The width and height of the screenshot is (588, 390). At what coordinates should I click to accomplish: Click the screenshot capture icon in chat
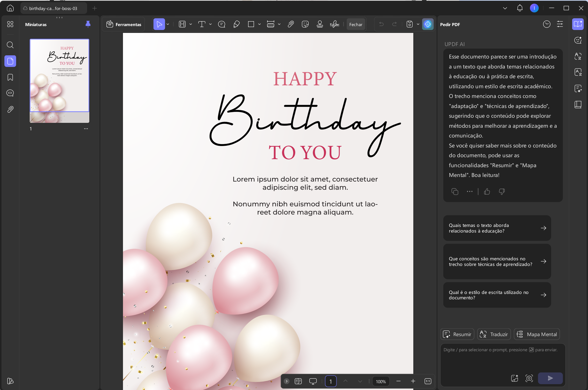[529, 378]
